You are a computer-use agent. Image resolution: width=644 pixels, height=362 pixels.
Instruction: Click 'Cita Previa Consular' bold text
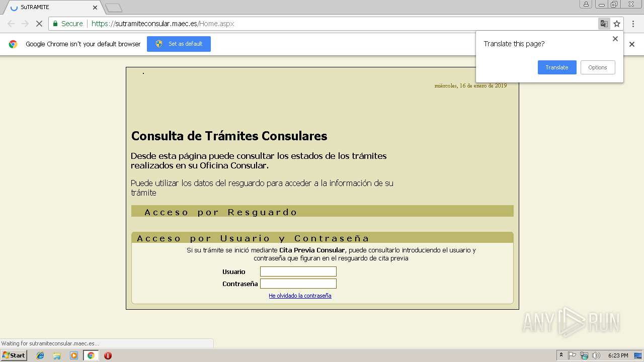click(x=312, y=250)
